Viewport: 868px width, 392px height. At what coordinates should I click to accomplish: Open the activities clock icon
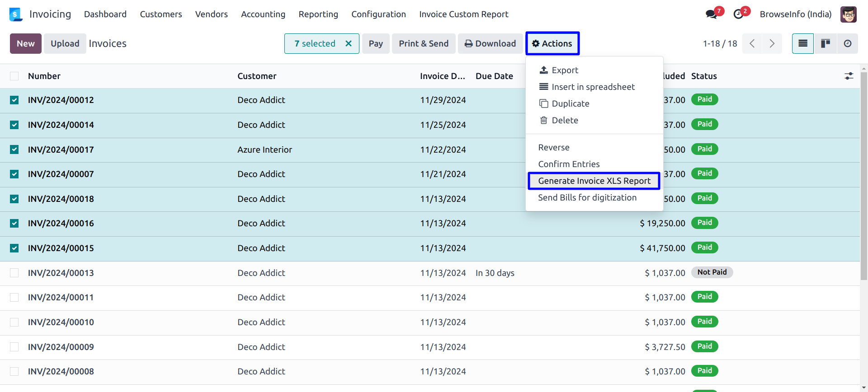click(x=738, y=14)
